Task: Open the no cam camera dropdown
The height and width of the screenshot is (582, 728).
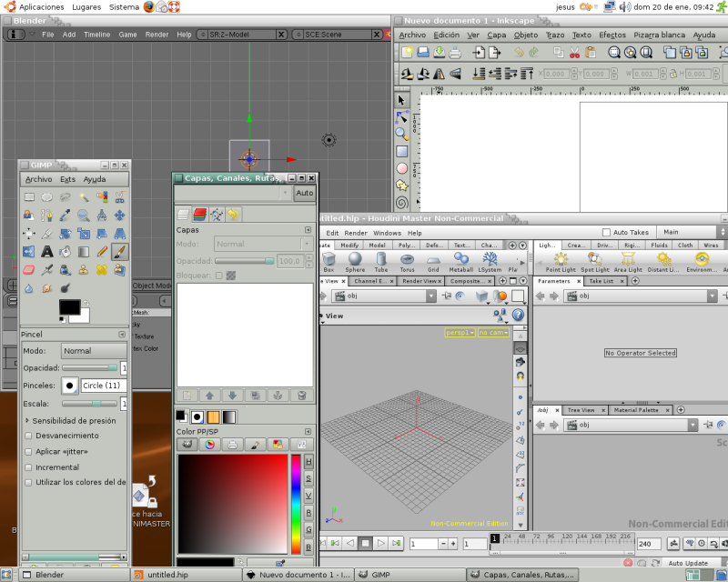Action: [493, 332]
